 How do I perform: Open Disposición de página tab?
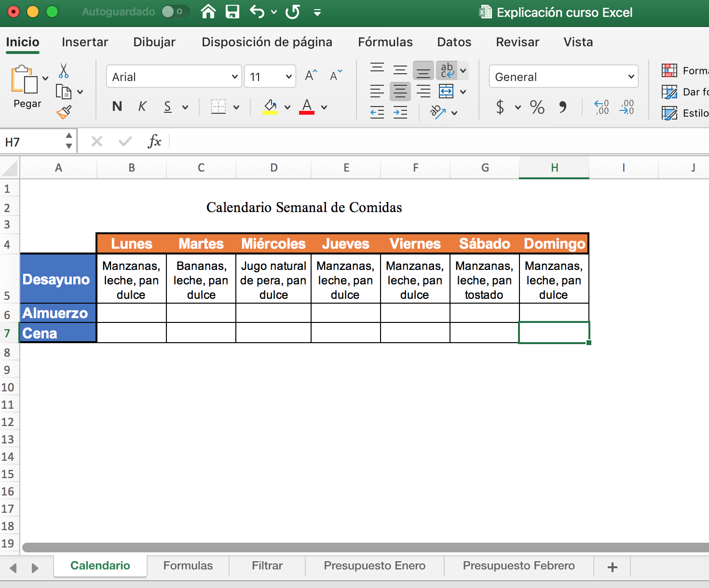click(x=267, y=42)
